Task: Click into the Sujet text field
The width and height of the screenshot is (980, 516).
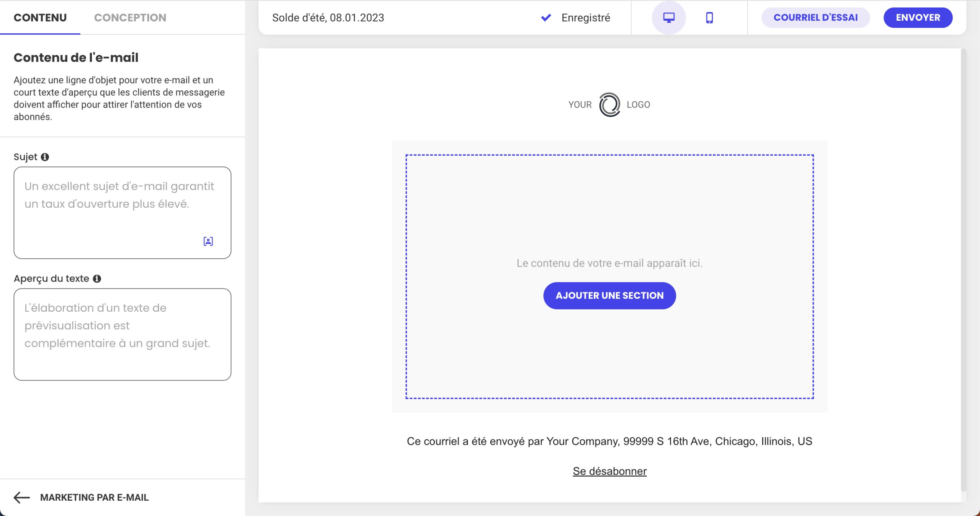Action: (x=122, y=213)
